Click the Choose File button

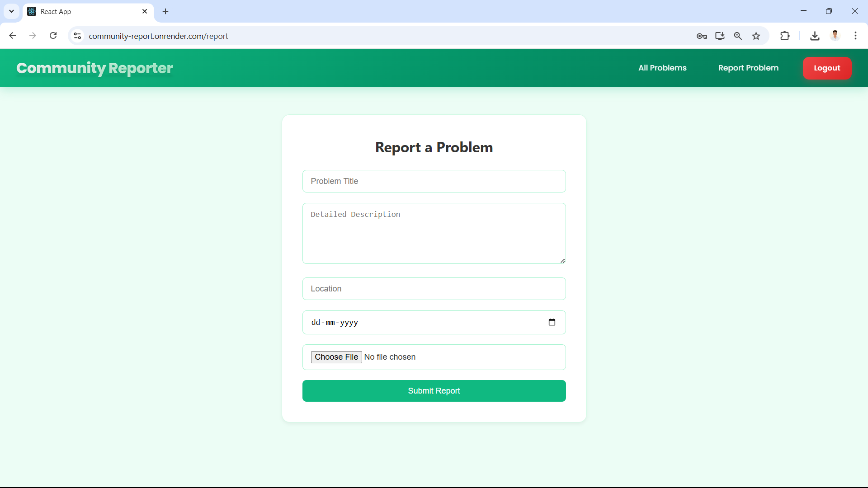point(336,357)
